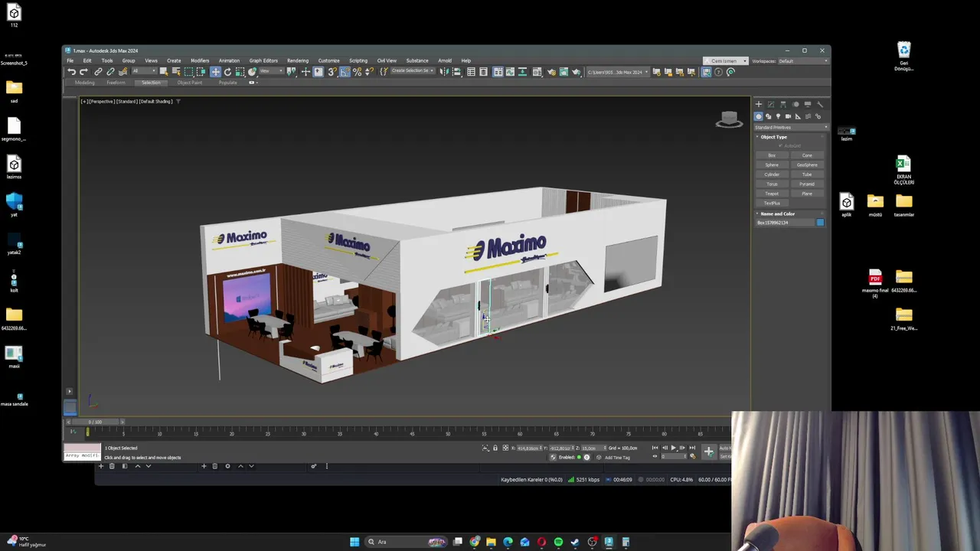980x551 pixels.
Task: Create a GeoSphere primitive
Action: click(x=807, y=165)
